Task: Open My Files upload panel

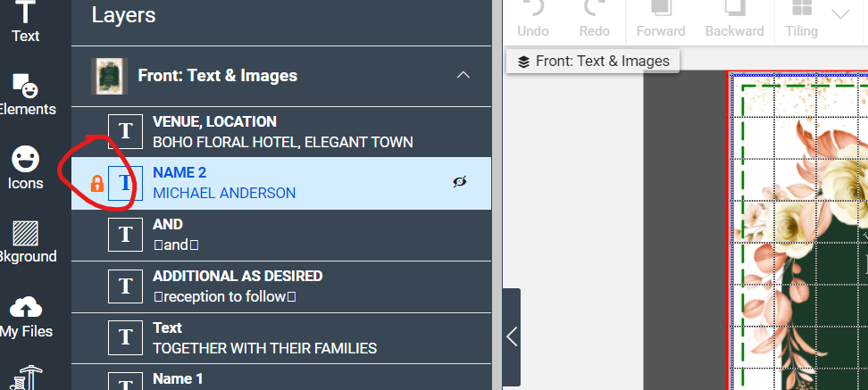Action: click(x=26, y=317)
